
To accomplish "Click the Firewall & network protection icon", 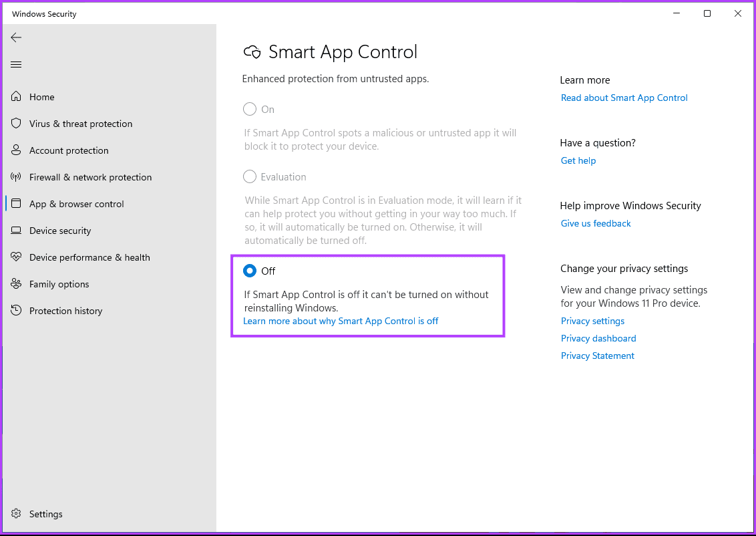I will 17,177.
